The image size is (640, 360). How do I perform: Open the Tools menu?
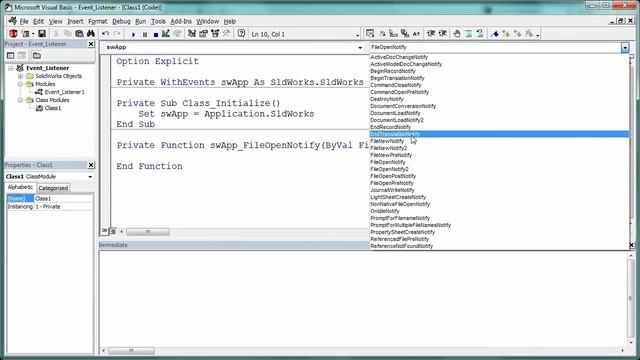pos(158,21)
